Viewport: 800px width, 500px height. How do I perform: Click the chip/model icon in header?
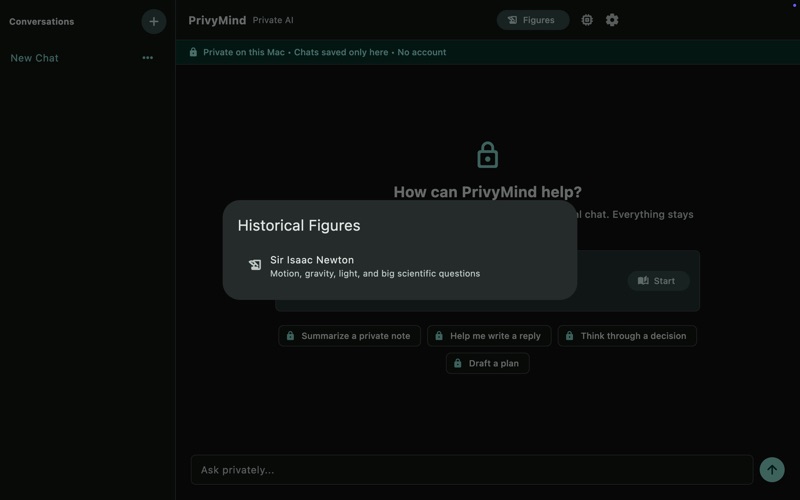tap(587, 20)
